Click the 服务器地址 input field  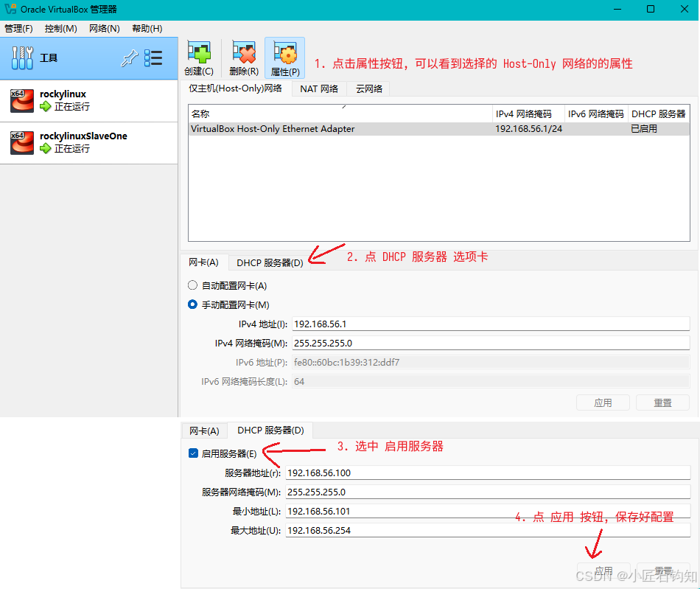(488, 473)
